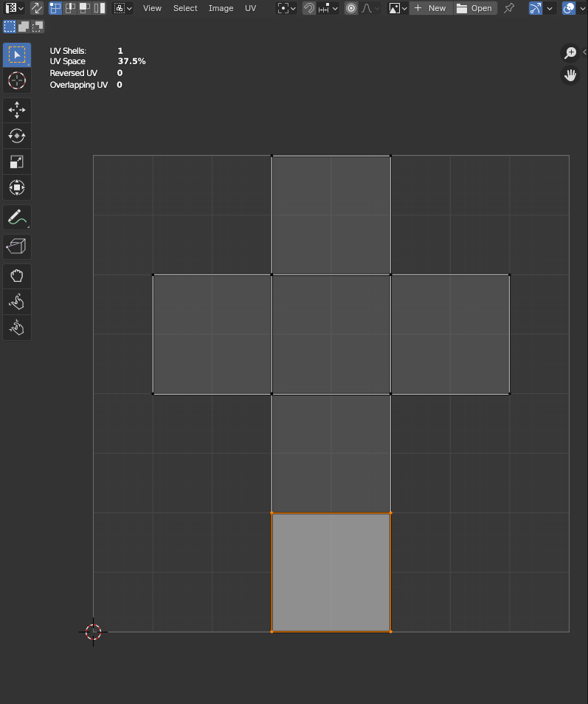This screenshot has height=704, width=588.
Task: Open the Image menu
Action: tap(221, 8)
